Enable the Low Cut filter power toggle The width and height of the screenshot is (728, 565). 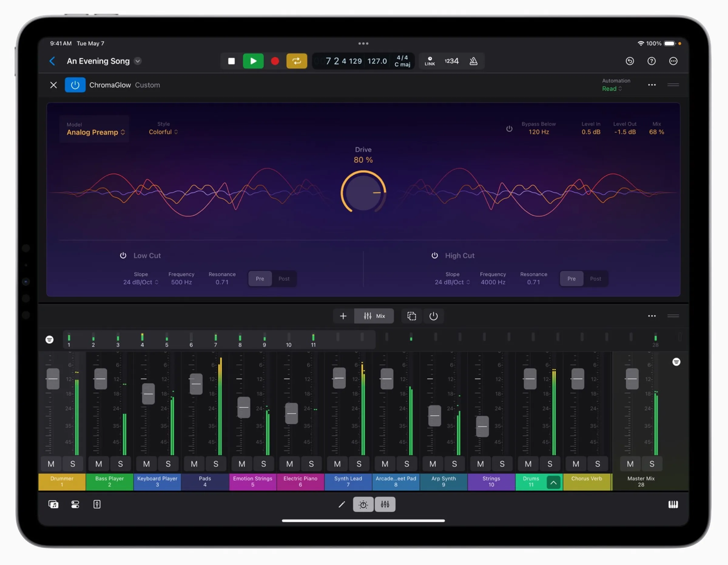point(123,255)
